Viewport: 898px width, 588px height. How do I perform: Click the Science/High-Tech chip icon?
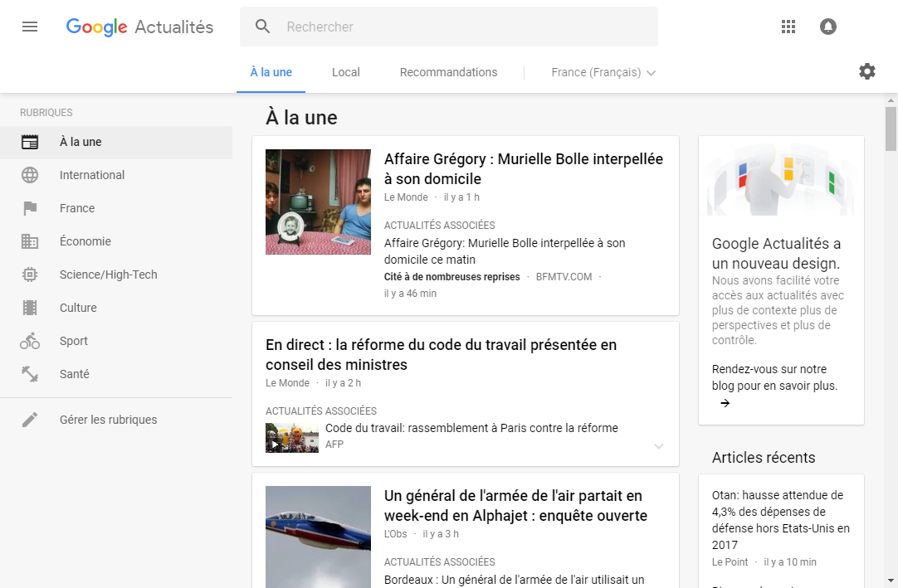(x=30, y=275)
